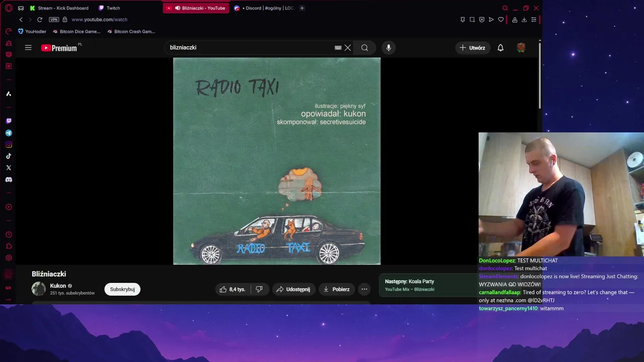Add page to bookmarks heart
The width and height of the screenshot is (644, 362).
click(501, 20)
